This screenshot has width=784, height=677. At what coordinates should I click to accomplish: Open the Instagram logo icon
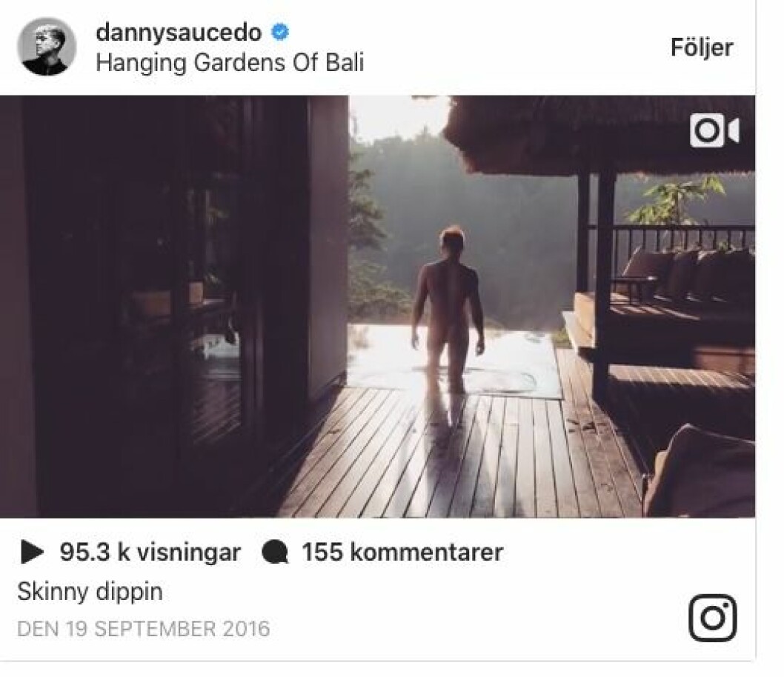coord(713,618)
